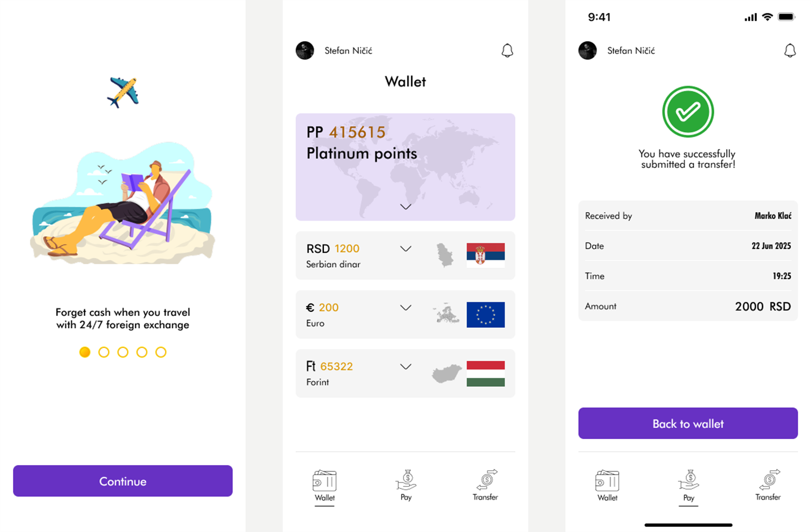Expand the Euro balance chevron
Screen dimensions: 811x532
(405, 308)
